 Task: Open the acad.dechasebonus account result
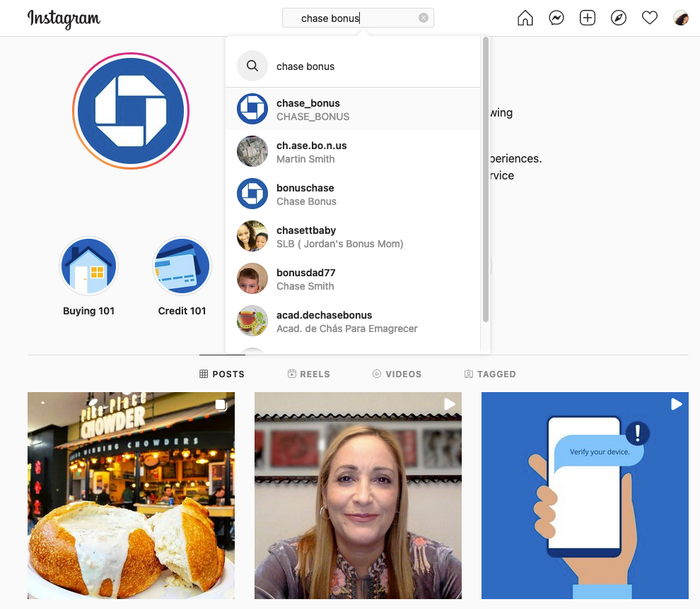[x=353, y=321]
